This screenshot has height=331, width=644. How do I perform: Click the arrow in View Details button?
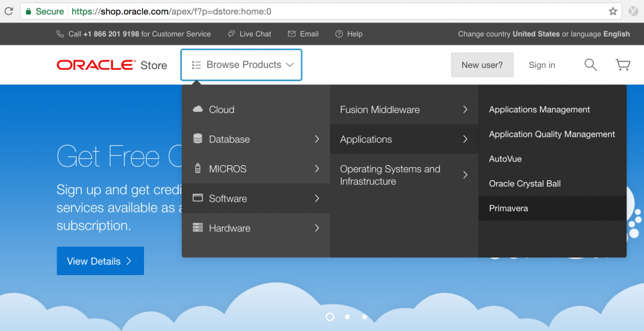[128, 261]
